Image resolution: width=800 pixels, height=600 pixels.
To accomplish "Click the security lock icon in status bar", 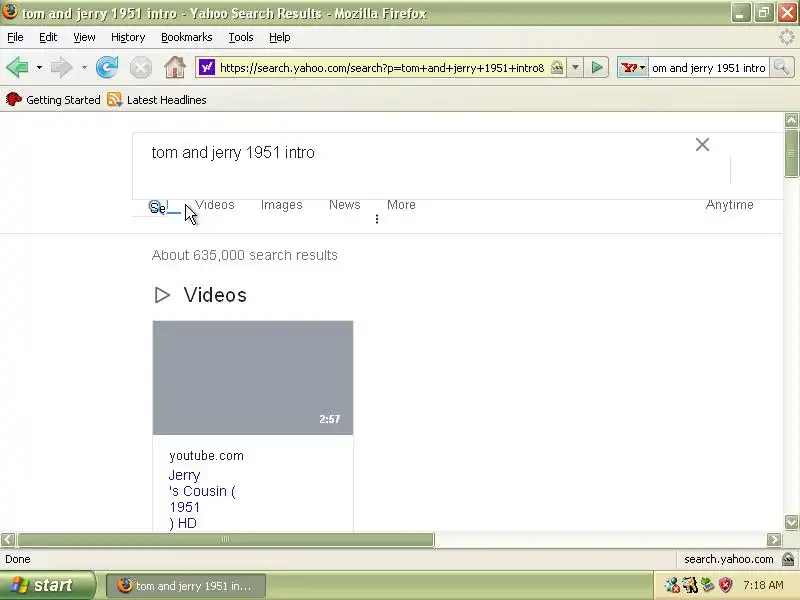I will coord(787,559).
